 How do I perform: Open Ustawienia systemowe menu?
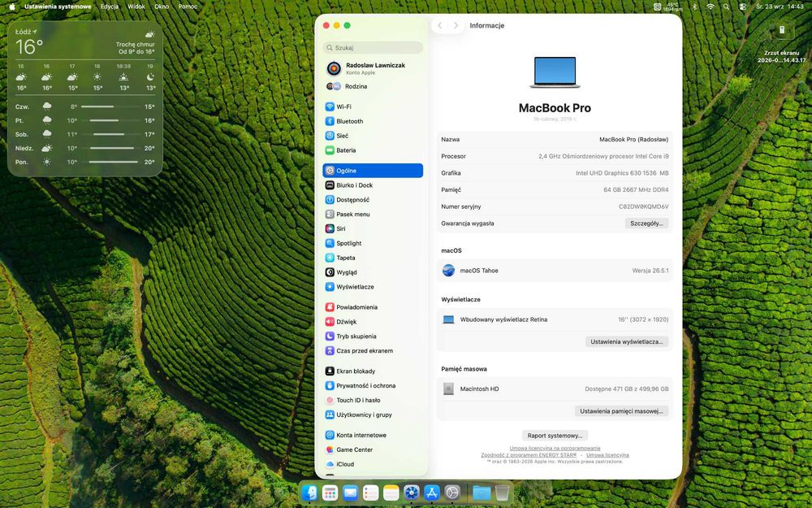coord(58,7)
